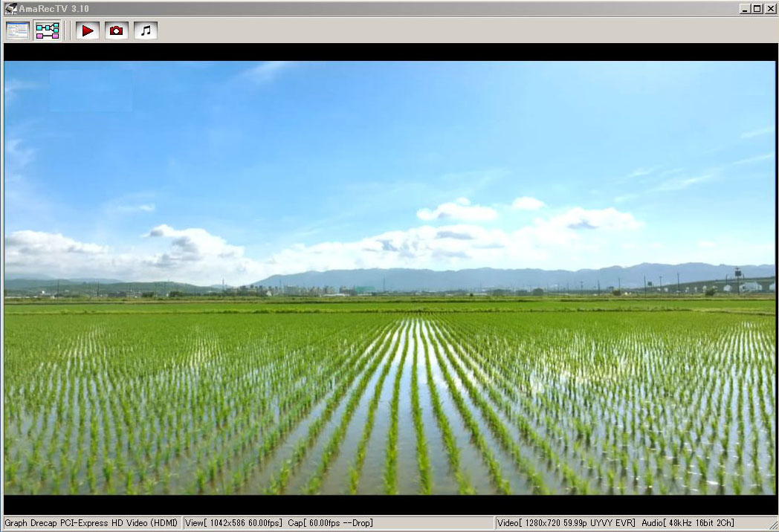Toggle audio with the music note icon
The image size is (779, 532).
[146, 30]
